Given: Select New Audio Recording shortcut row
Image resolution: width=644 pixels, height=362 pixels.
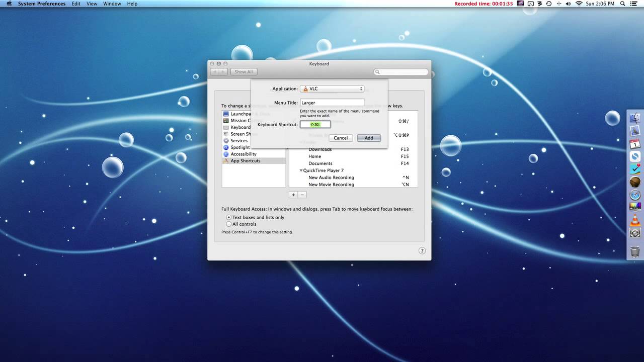Looking at the screenshot, I should tap(353, 177).
